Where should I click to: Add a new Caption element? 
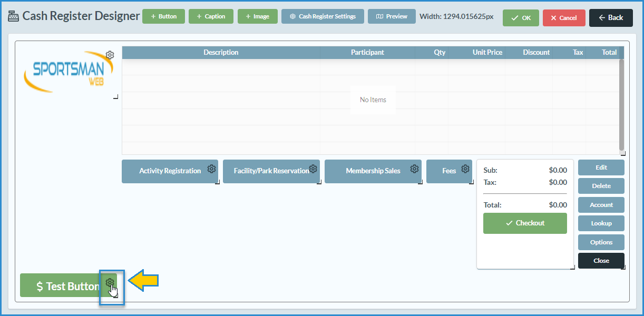point(210,16)
